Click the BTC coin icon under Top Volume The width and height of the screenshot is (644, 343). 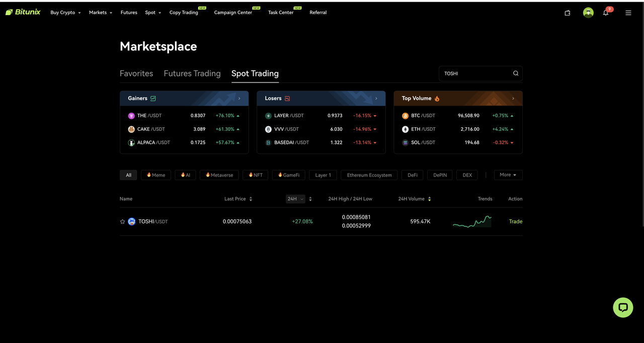click(405, 116)
